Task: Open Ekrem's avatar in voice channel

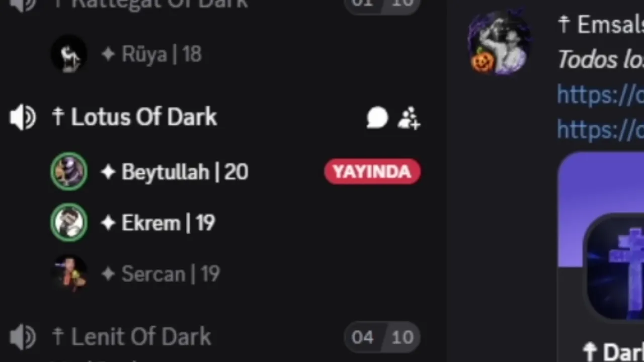Action: (x=69, y=223)
